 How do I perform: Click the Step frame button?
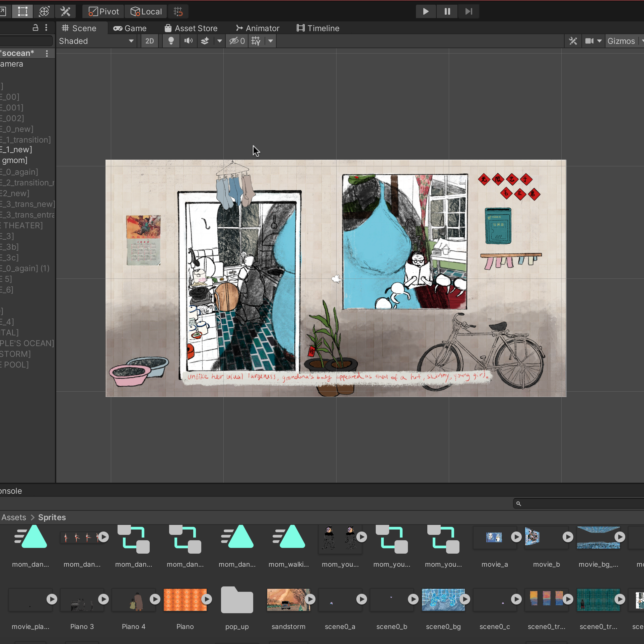[469, 11]
